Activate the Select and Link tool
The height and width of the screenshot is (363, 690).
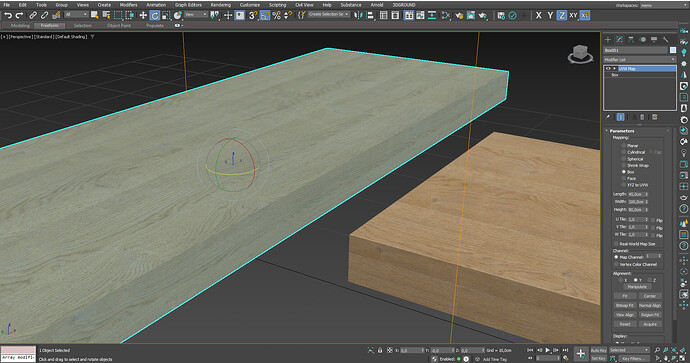coord(33,15)
